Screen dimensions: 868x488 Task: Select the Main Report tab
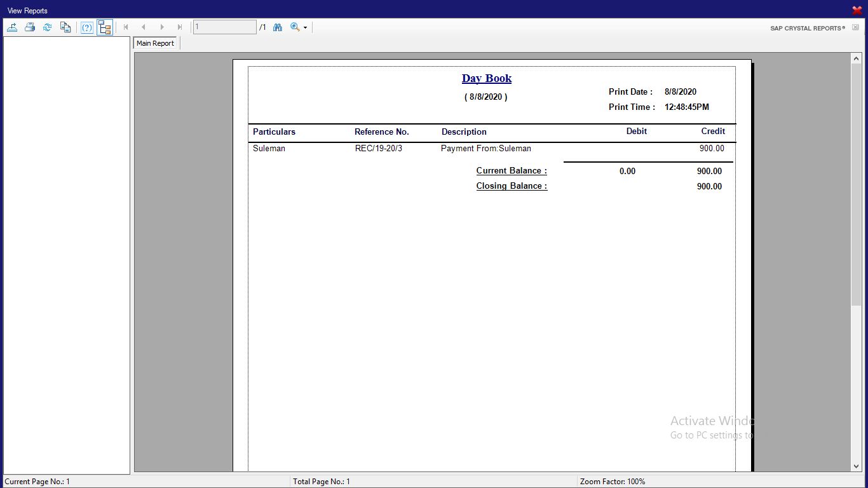[155, 43]
